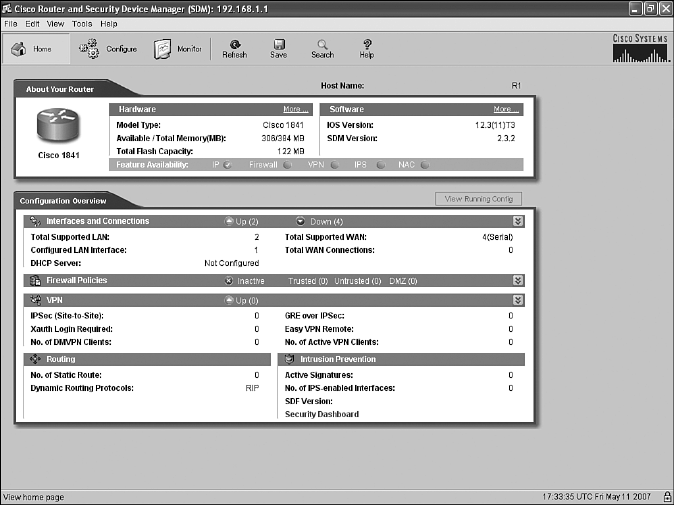Image resolution: width=674 pixels, height=505 pixels.
Task: Click the Cisco Systems logo
Action: (x=640, y=48)
